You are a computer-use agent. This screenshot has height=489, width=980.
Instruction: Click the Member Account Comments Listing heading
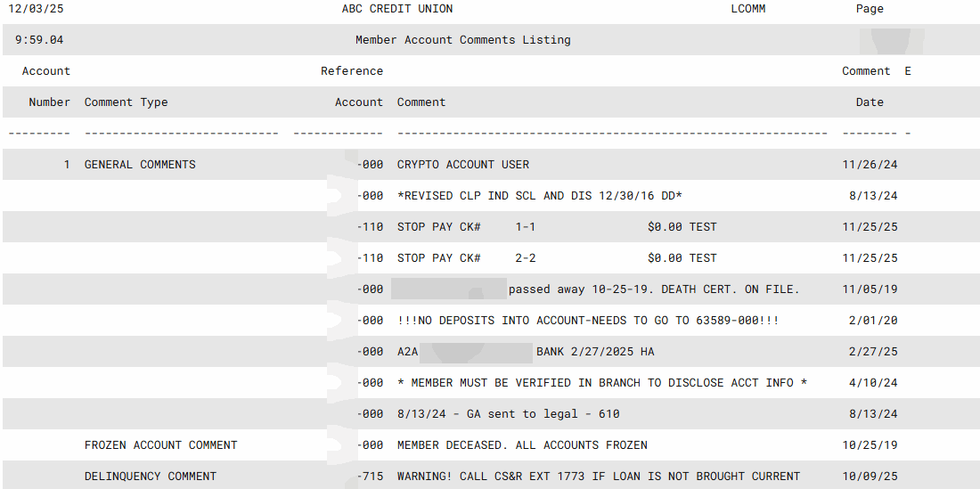point(462,40)
